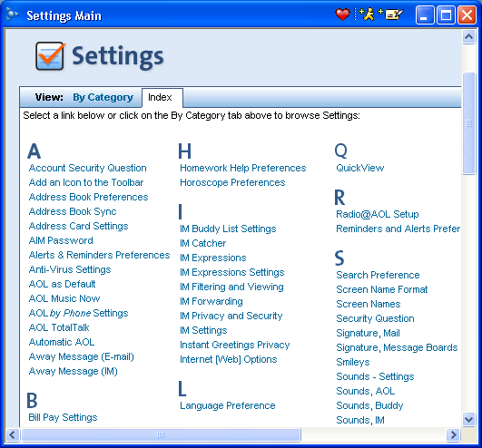Open Alerts & Reminders Preferences
This screenshot has width=482, height=448.
pos(99,255)
